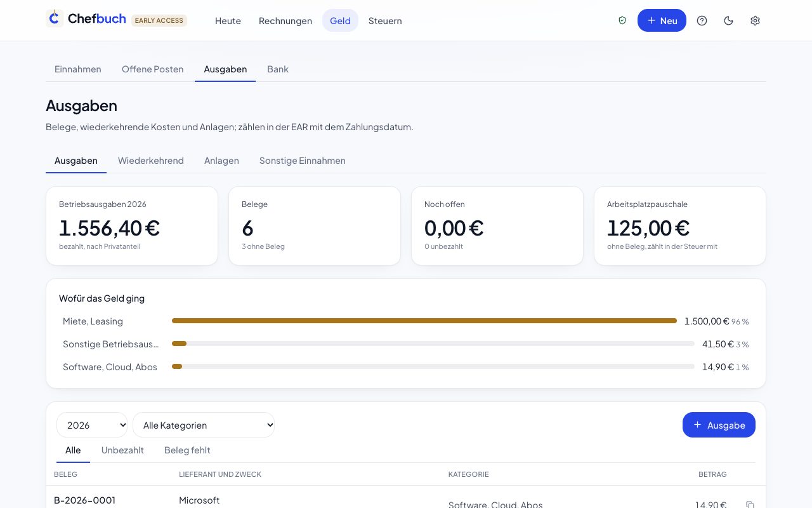Click the 1.500,00 € amount for Miete, Leasing

707,321
